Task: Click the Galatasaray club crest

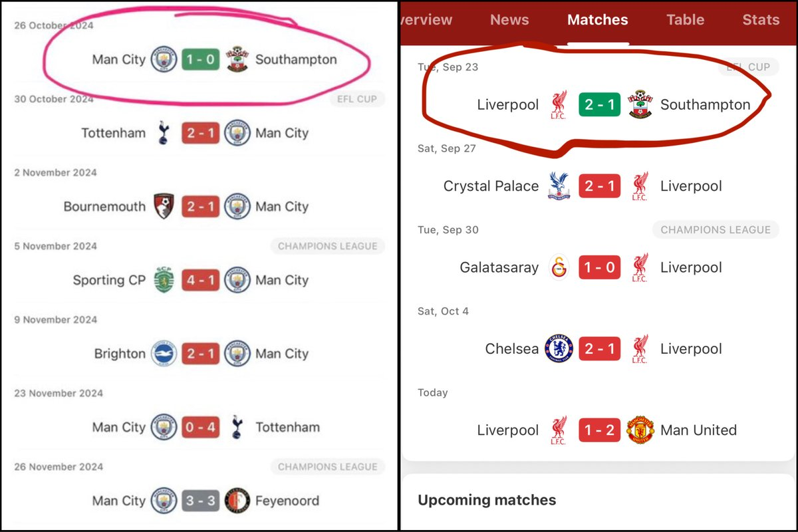Action: tap(559, 267)
